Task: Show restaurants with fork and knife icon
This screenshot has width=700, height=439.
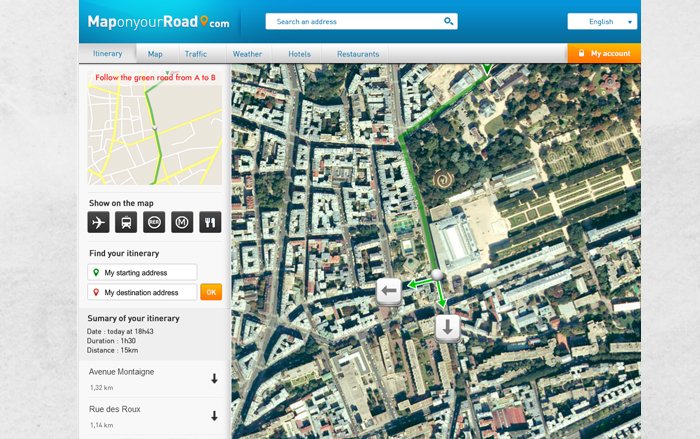Action: [x=210, y=222]
